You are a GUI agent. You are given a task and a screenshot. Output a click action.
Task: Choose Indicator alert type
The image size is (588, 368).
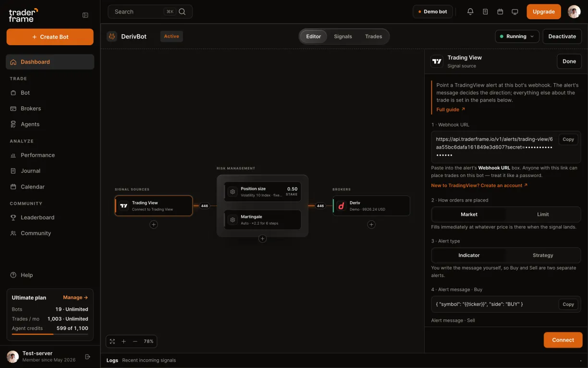click(469, 255)
